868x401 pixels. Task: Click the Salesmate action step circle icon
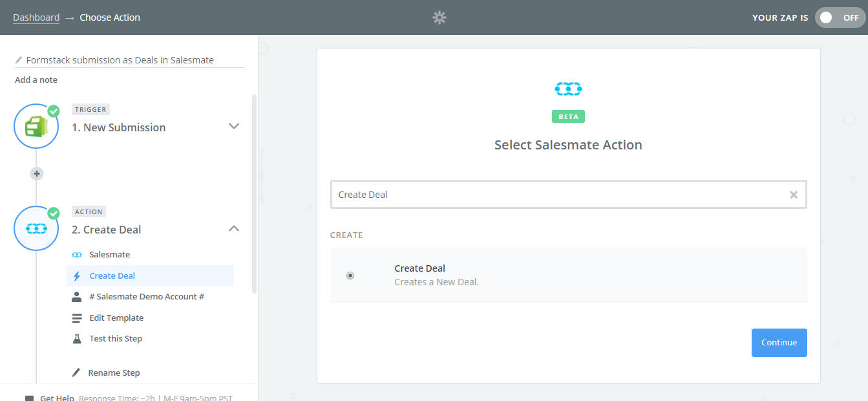(x=36, y=228)
